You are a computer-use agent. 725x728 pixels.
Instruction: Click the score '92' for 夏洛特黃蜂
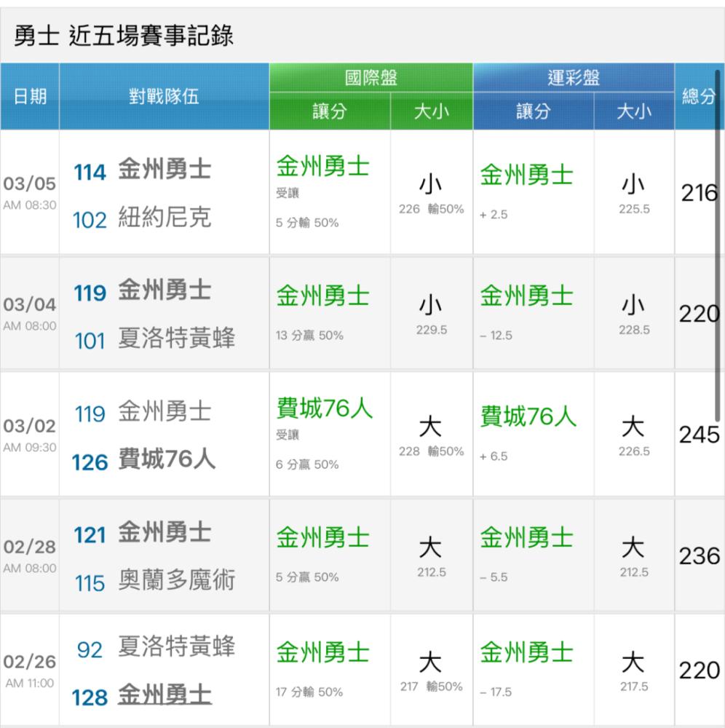[90, 650]
